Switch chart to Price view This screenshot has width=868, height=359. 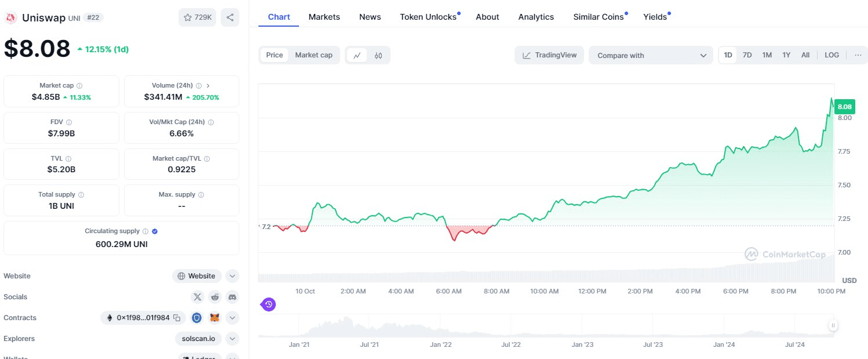(x=275, y=55)
